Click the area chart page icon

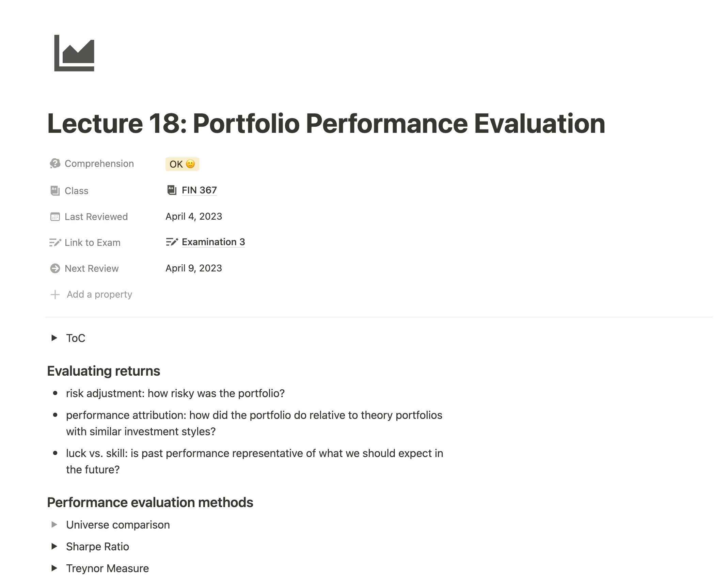pyautogui.click(x=74, y=53)
